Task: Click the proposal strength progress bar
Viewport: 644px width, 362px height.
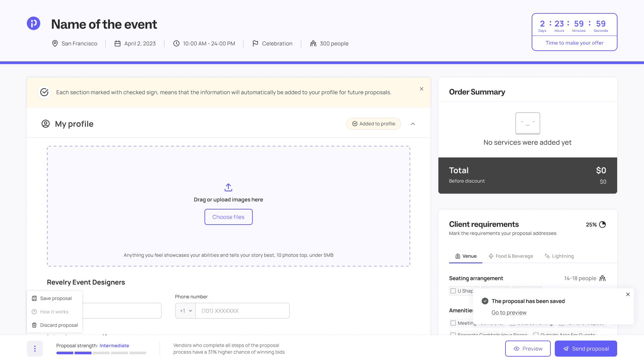Action: tap(101, 353)
